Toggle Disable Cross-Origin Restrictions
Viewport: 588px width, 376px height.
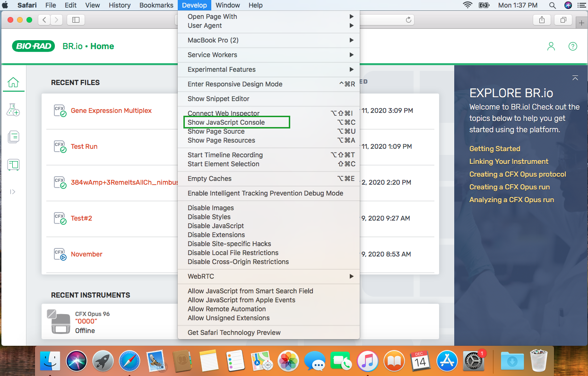[268, 262]
